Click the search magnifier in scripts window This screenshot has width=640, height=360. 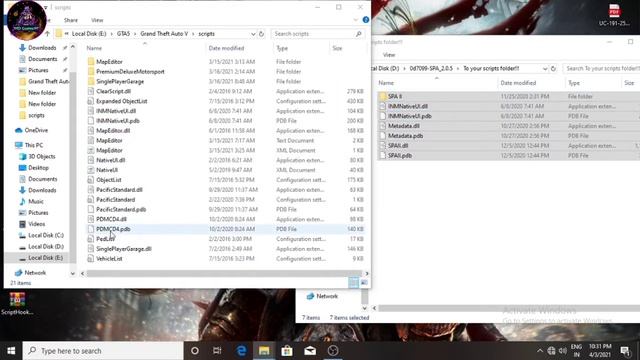pos(358,34)
